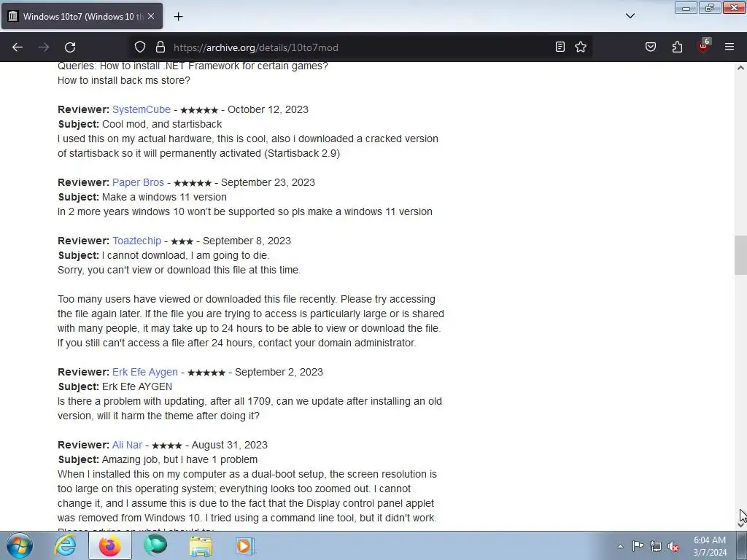The height and width of the screenshot is (560, 747).
Task: Open Action Center flag icon
Action: pyautogui.click(x=638, y=546)
